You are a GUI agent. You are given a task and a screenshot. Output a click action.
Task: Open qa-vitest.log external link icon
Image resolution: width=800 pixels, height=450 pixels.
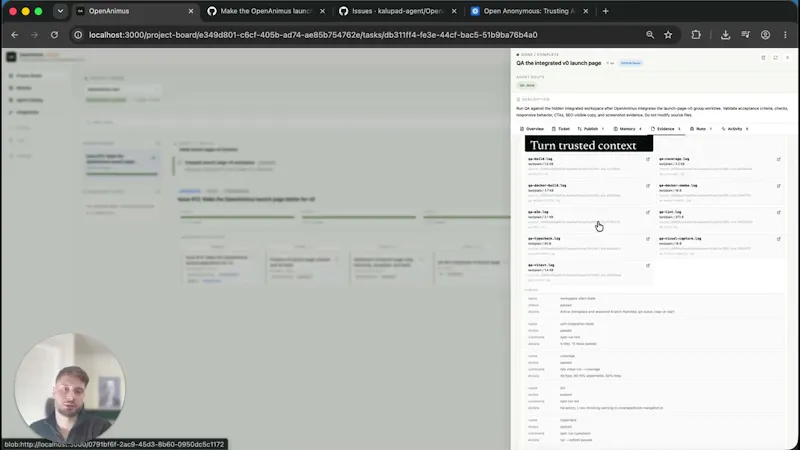click(648, 265)
